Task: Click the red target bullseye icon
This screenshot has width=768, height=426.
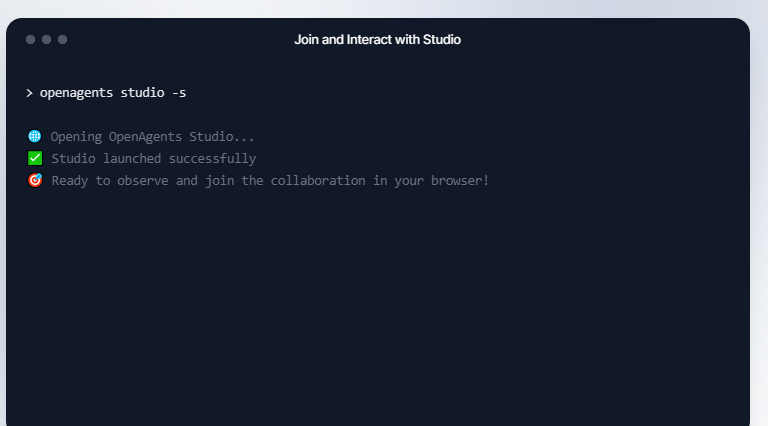Action: [x=35, y=181]
